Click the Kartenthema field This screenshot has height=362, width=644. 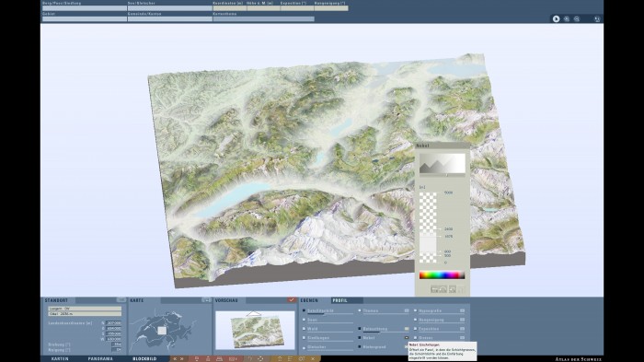click(x=263, y=19)
